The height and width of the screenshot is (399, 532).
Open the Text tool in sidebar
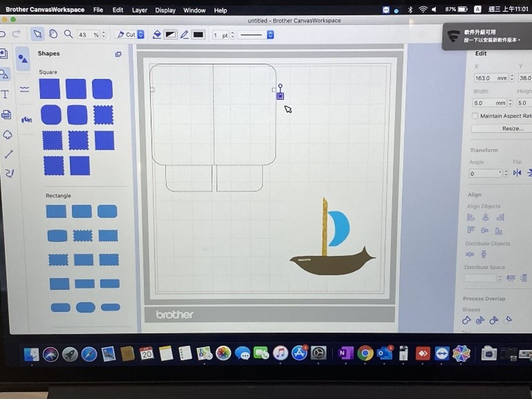click(5, 95)
